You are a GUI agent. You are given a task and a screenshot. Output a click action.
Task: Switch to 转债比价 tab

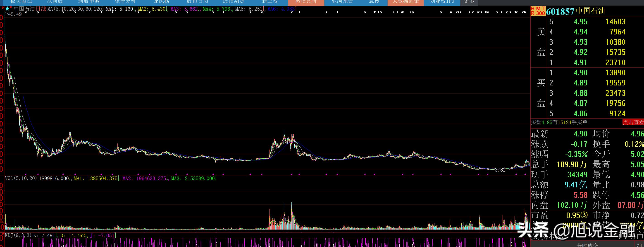pyautogui.click(x=306, y=2)
